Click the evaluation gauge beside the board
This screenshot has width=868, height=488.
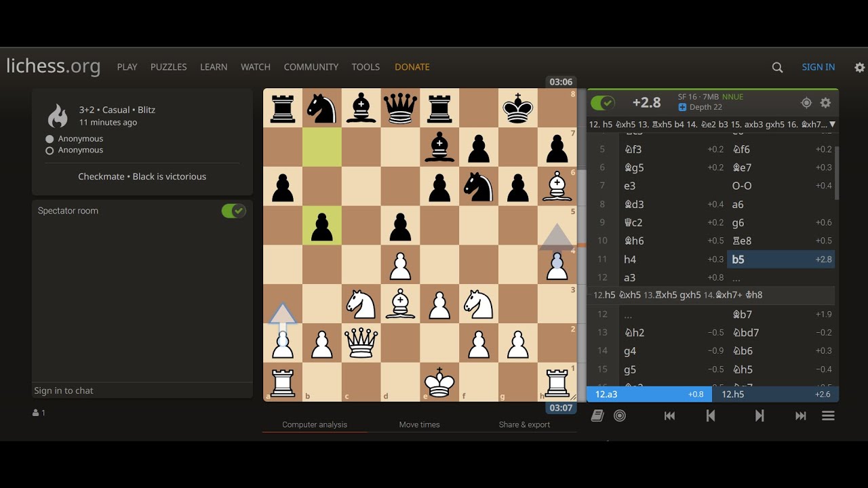pos(582,245)
